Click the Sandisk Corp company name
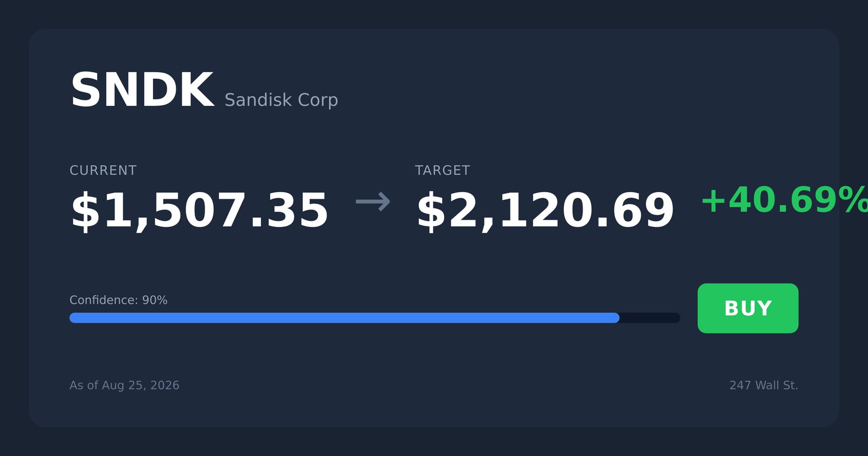 (x=281, y=100)
